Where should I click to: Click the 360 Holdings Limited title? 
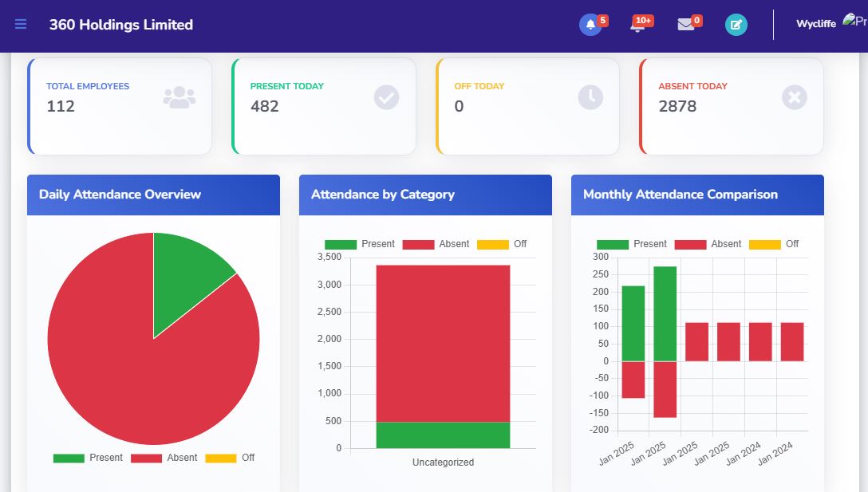coord(122,25)
